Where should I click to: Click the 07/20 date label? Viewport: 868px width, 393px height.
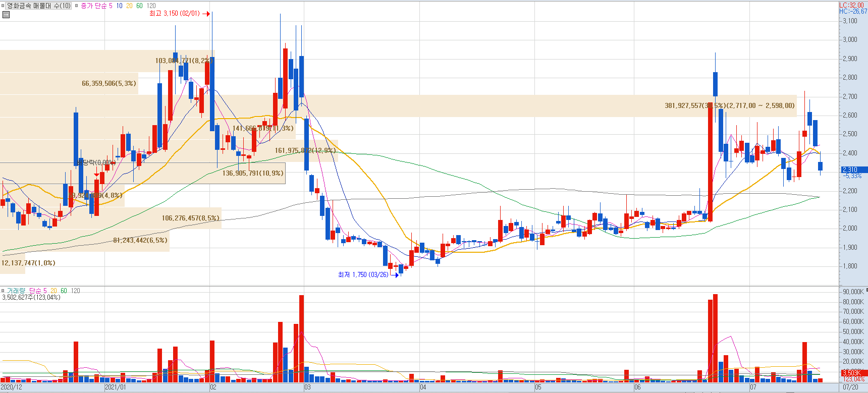[x=850, y=387]
